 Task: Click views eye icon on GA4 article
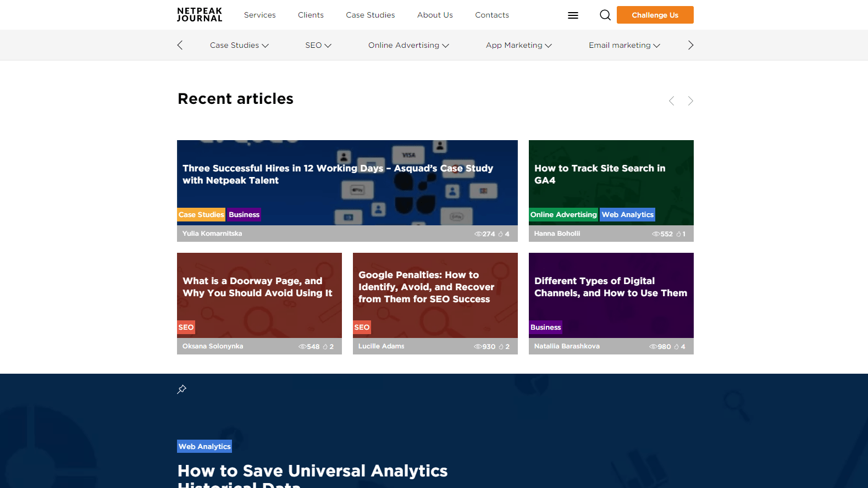(x=655, y=234)
